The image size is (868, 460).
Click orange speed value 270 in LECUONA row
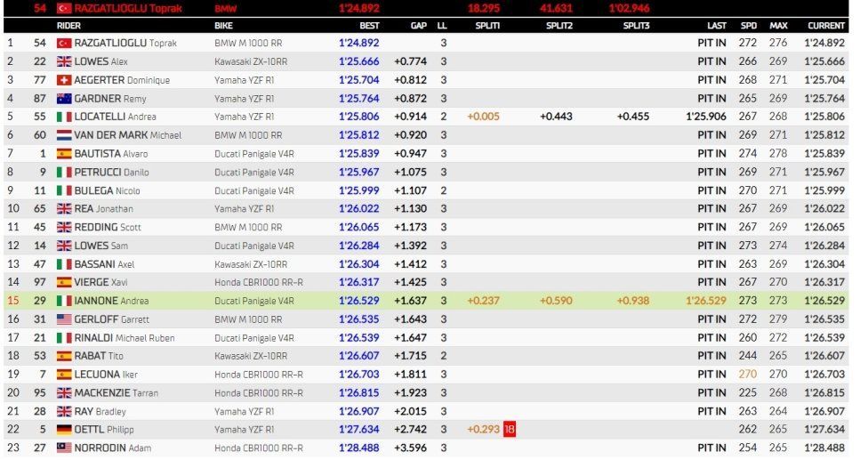(747, 375)
